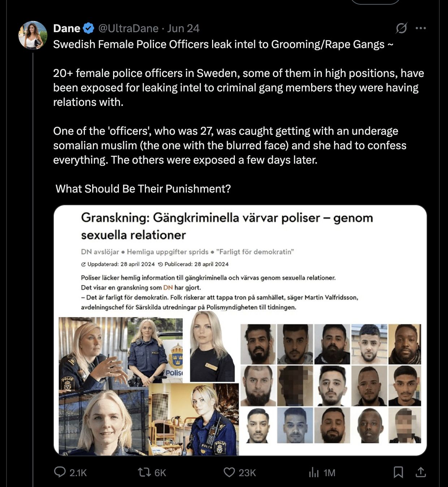Click the 6K reposts count
Image resolution: width=448 pixels, height=487 pixels.
(x=160, y=473)
